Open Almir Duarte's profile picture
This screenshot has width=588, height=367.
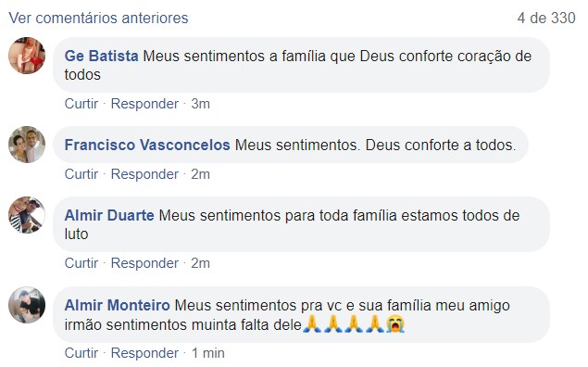[27, 215]
